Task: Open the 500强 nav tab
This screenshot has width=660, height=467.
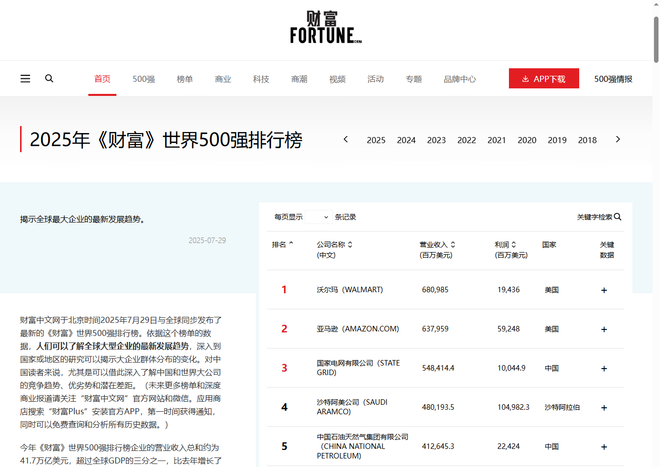Action: pos(144,79)
